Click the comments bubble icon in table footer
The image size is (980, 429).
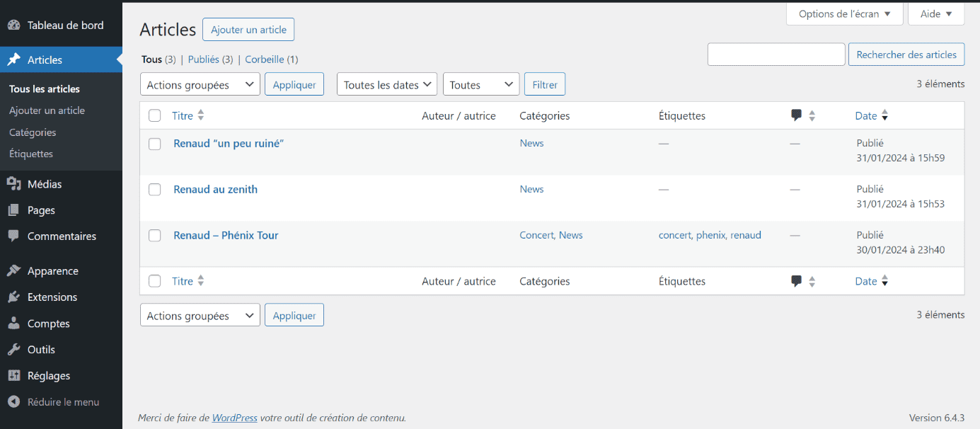[x=797, y=281]
